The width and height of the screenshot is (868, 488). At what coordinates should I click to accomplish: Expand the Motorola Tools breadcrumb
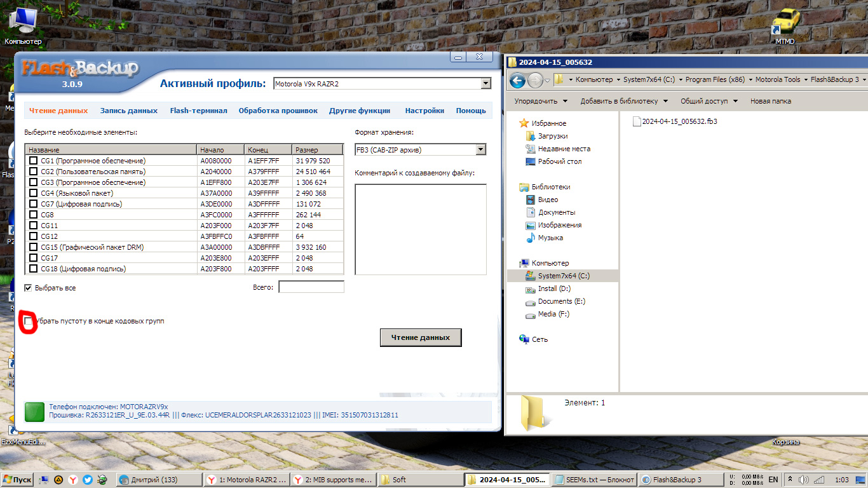tap(805, 80)
